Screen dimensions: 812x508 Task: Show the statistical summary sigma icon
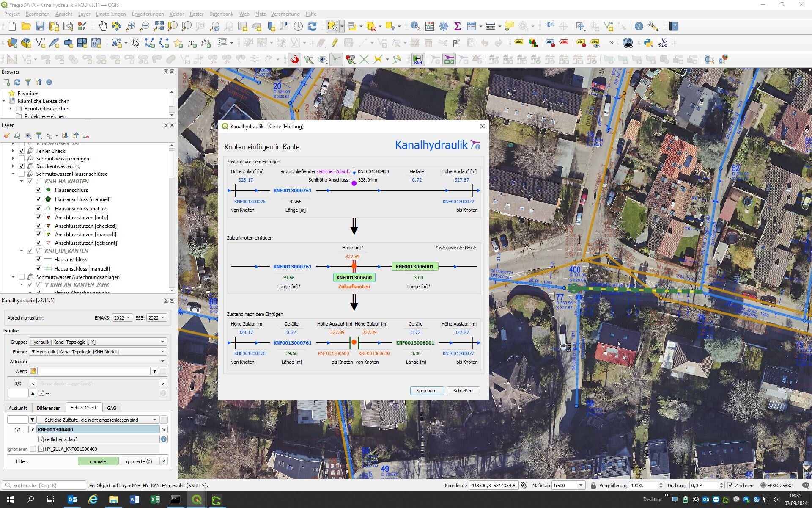(458, 26)
